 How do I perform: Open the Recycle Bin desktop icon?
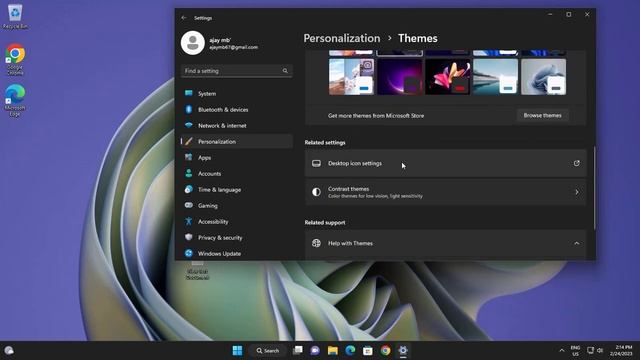tap(15, 16)
